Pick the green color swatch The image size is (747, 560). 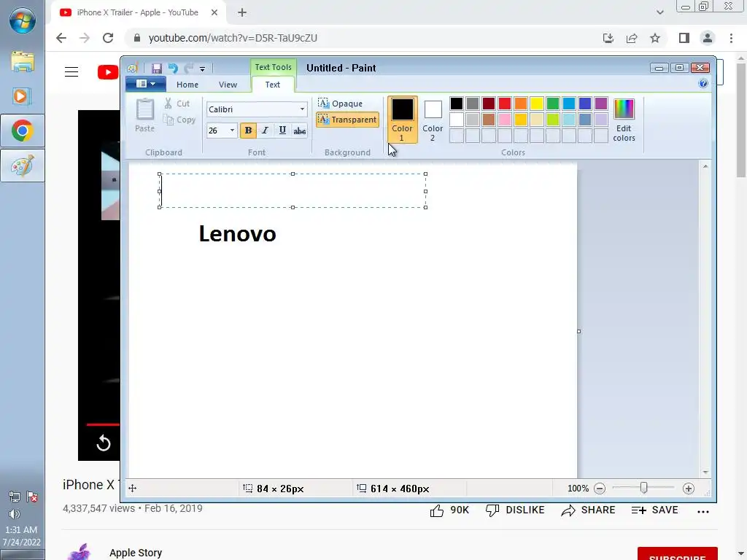coord(553,104)
